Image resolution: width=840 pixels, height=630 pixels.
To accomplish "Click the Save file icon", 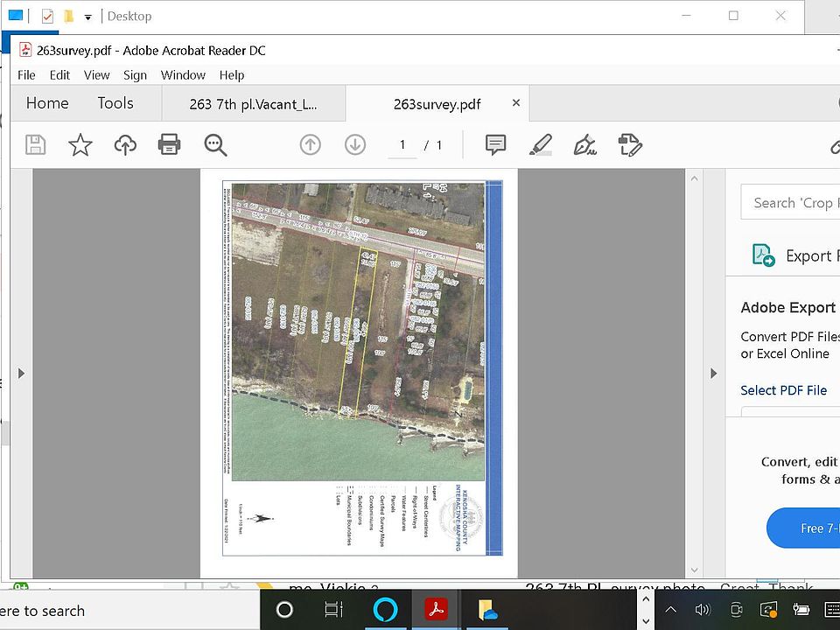I will click(x=35, y=144).
